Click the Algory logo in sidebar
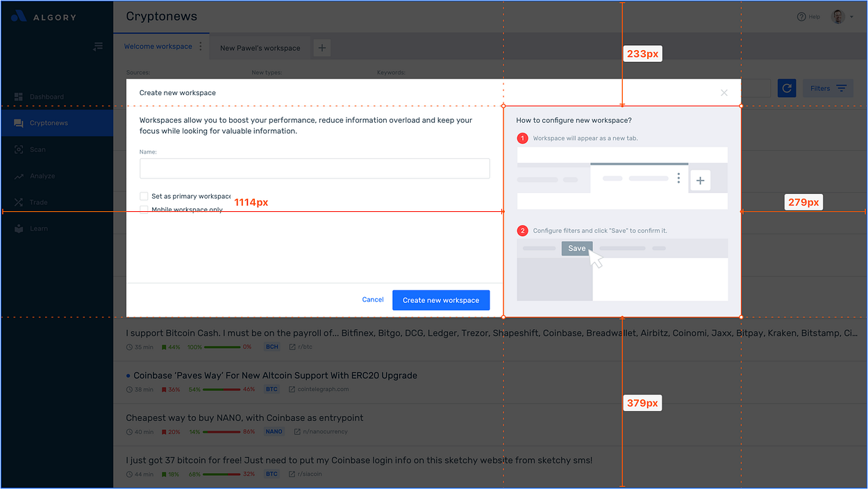This screenshot has height=489, width=868. tap(44, 17)
